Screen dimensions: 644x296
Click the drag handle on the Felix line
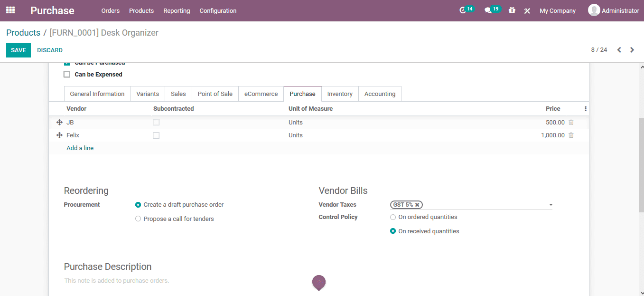[x=59, y=135]
